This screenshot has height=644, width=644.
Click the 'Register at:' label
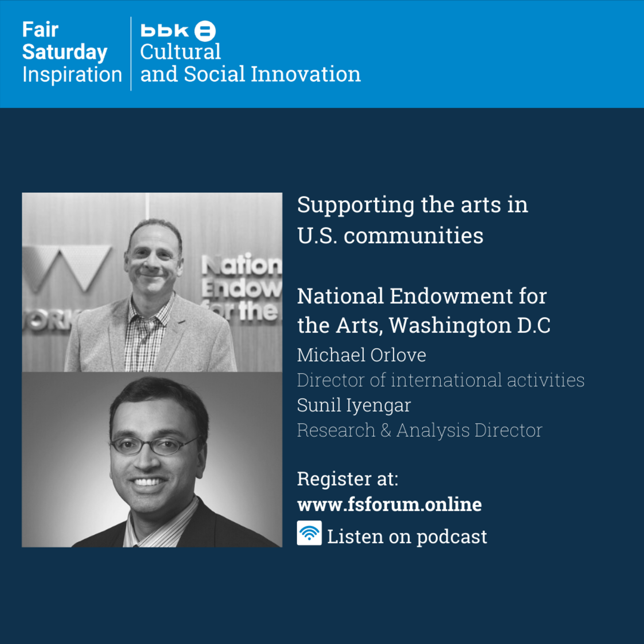point(348,479)
